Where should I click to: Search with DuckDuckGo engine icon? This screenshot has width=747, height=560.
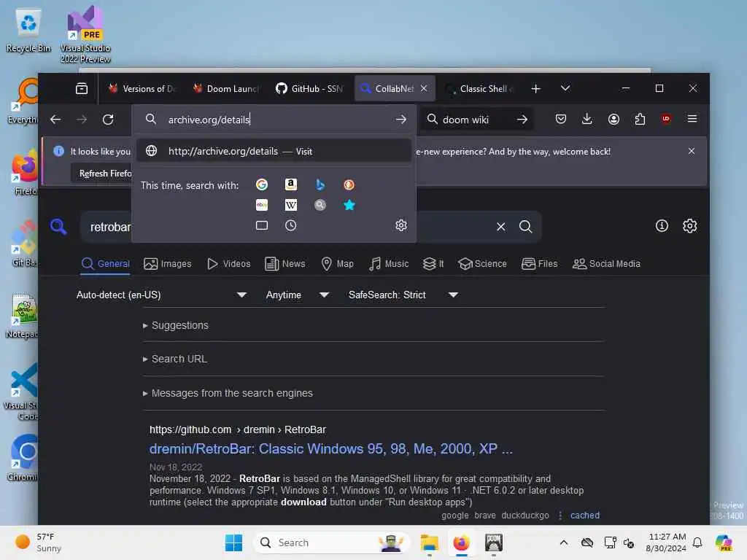point(349,184)
